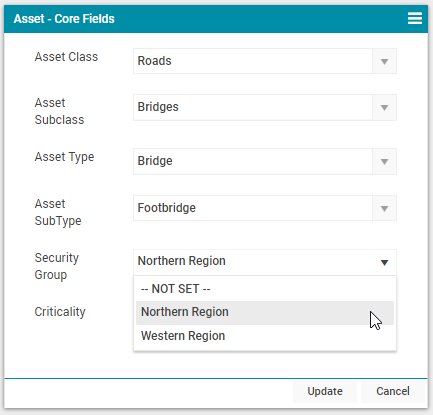Click the Asset Class label
The height and width of the screenshot is (415, 433).
pyautogui.click(x=66, y=57)
